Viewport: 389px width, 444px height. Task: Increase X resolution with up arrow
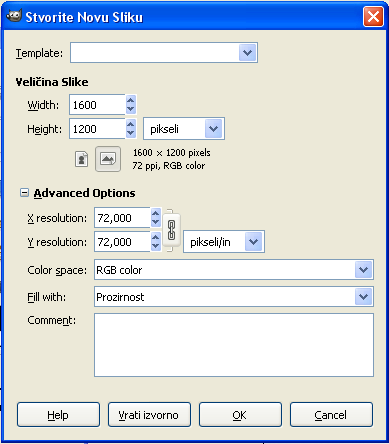click(x=156, y=213)
